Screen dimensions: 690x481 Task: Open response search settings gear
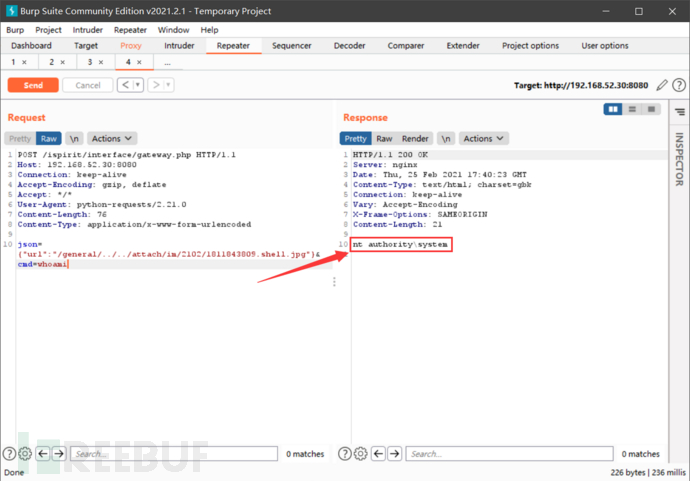pos(360,453)
